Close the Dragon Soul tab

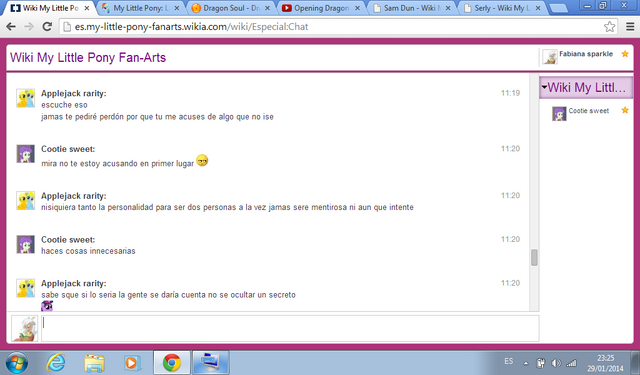(x=267, y=8)
